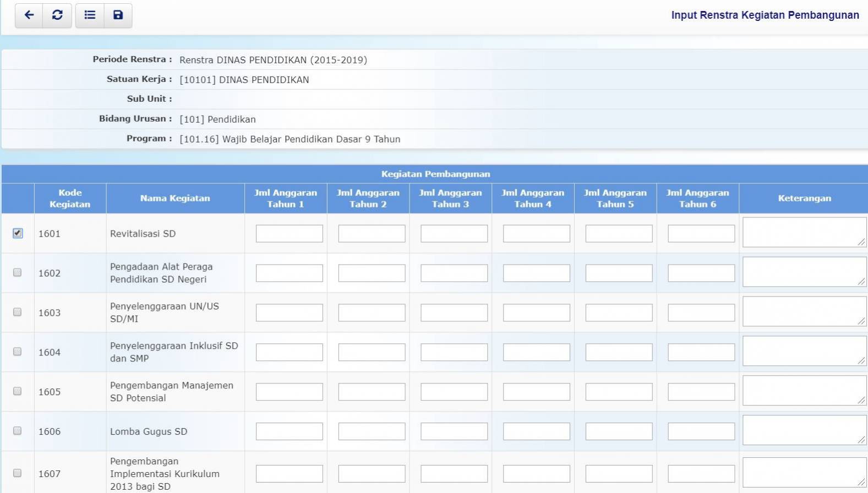The height and width of the screenshot is (493, 868).
Task: Click the back arrow icon
Action: click(29, 15)
